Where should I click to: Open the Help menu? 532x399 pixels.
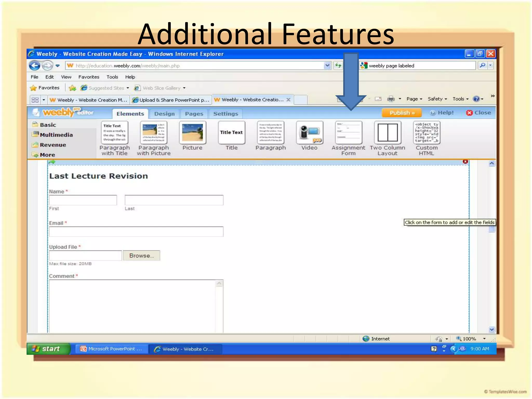click(x=130, y=77)
